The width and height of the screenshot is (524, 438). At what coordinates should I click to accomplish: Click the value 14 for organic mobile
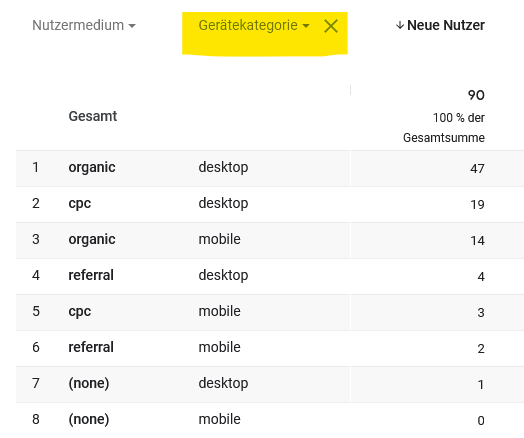478,241
